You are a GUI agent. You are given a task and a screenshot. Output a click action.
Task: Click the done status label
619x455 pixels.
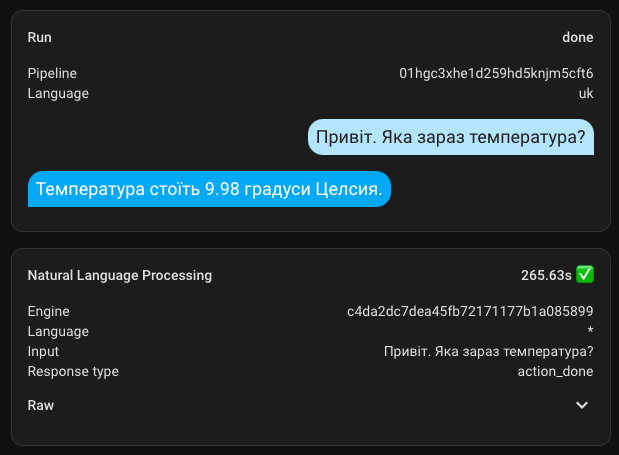pos(578,37)
